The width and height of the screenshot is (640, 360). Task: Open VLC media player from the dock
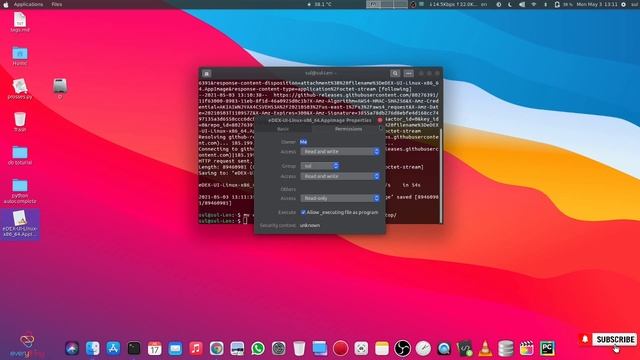point(485,348)
